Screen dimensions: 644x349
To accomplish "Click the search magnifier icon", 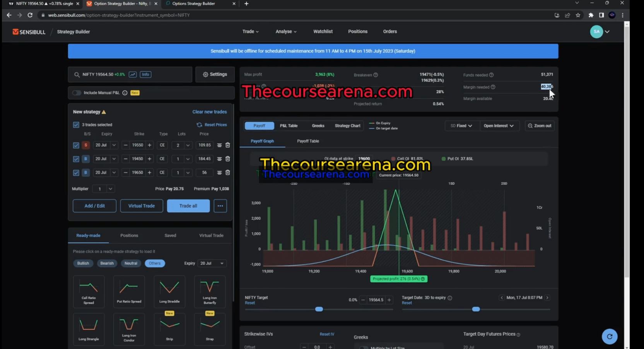I will click(77, 75).
